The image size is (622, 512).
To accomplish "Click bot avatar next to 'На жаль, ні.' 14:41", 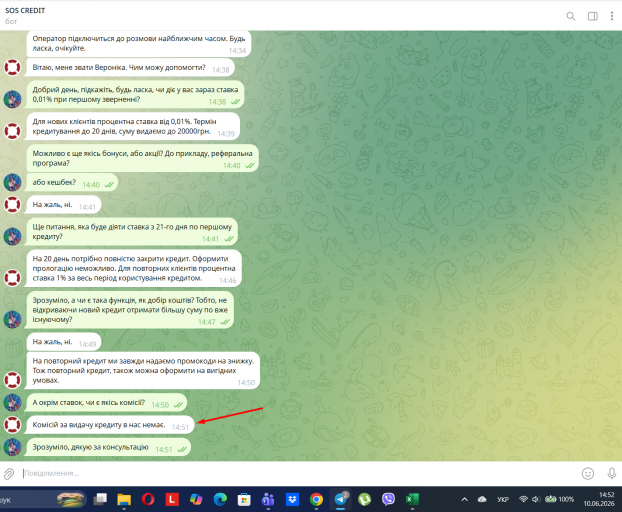I will (12, 205).
